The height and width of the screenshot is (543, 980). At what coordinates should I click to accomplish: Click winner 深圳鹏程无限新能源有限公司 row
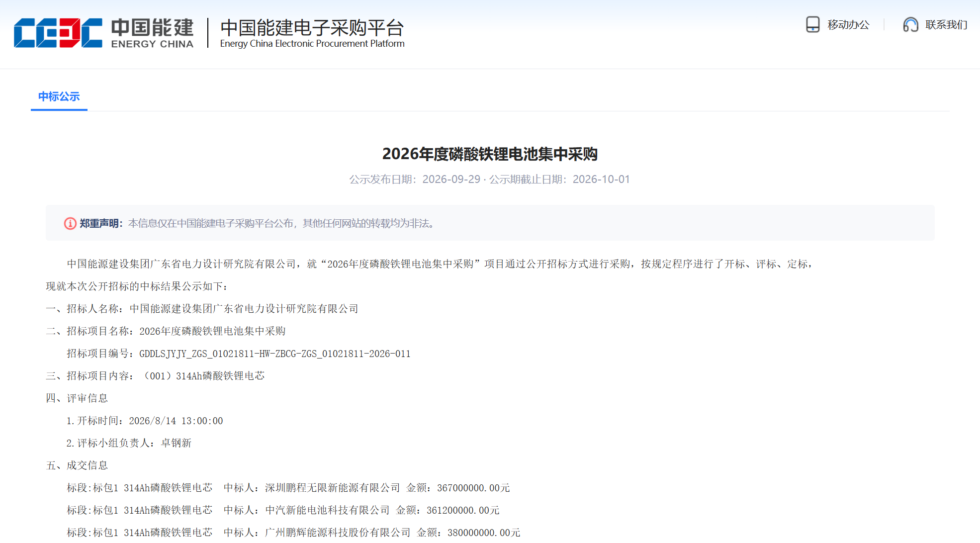click(x=288, y=488)
